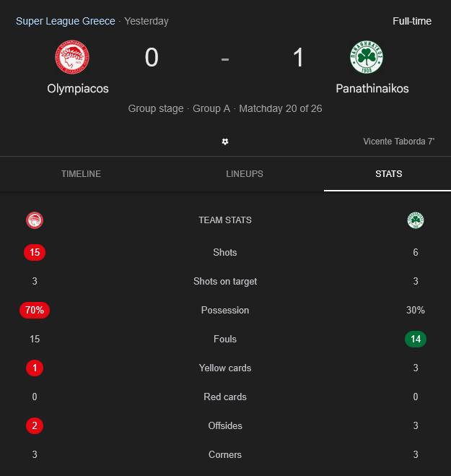Click the red 70% possession badge
Image resolution: width=451 pixels, height=476 pixels.
click(x=34, y=310)
